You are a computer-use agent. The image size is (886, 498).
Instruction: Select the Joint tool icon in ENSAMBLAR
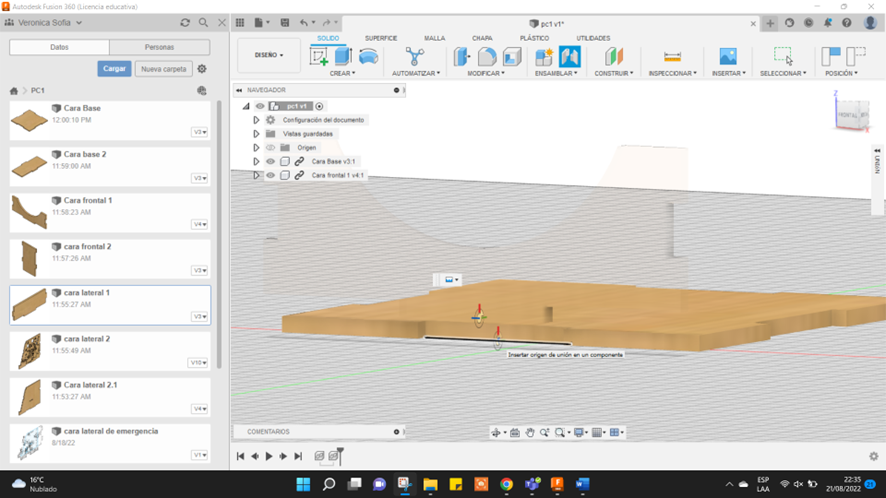click(x=570, y=57)
